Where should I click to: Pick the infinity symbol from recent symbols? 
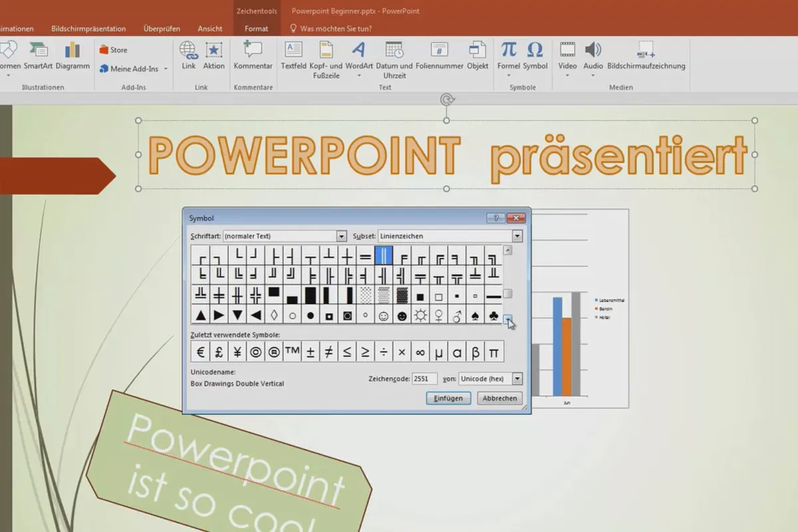[x=420, y=352]
